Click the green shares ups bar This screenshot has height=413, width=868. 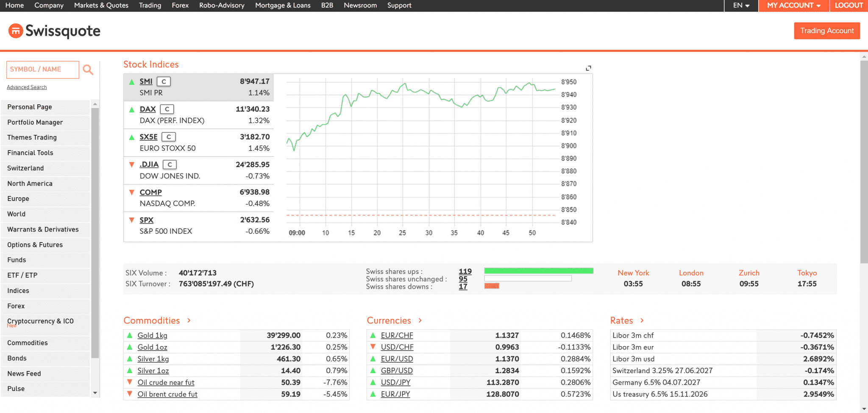[x=539, y=271]
